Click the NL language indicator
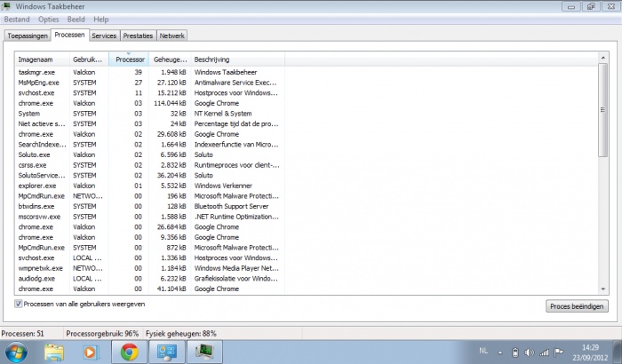Screen dimensions: 622x364 483,351
